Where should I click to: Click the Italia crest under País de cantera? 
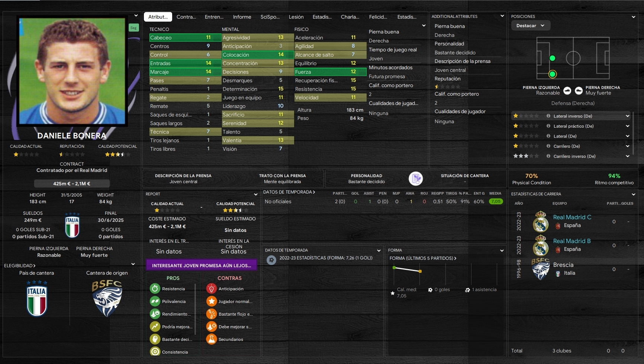(x=37, y=298)
